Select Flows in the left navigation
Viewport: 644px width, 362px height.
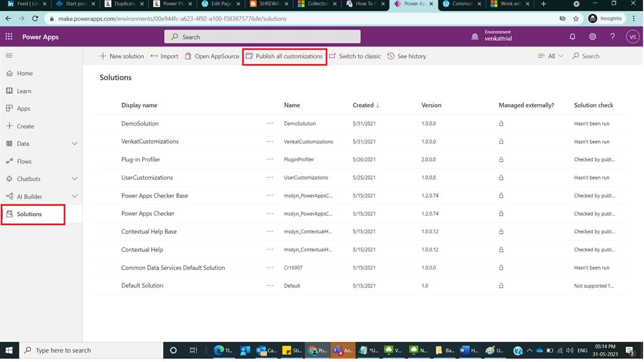(24, 161)
